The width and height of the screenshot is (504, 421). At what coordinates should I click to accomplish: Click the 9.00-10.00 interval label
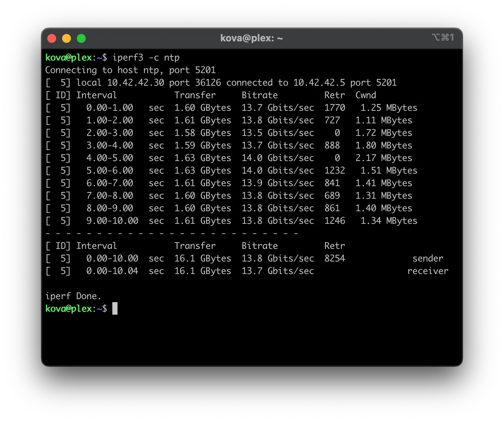tap(112, 221)
